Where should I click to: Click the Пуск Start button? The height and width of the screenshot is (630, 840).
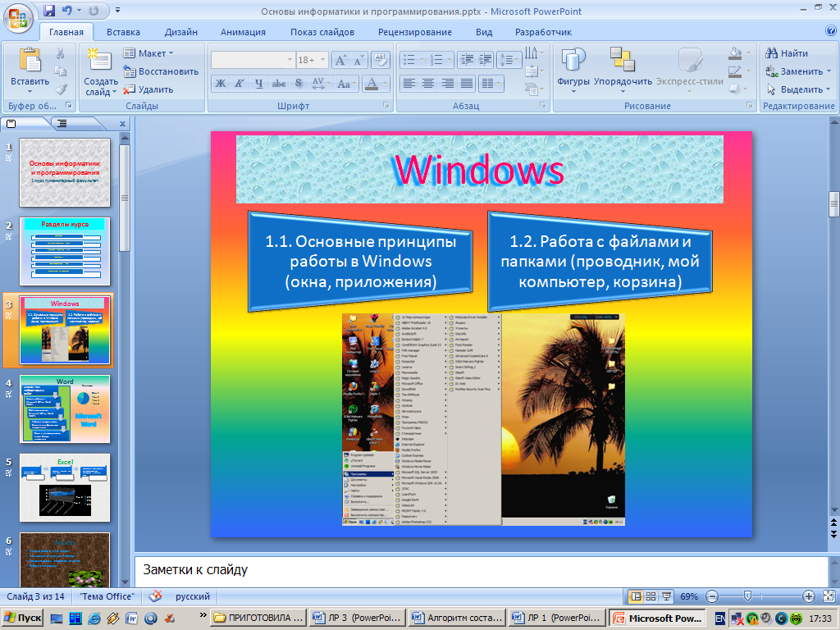tap(22, 618)
